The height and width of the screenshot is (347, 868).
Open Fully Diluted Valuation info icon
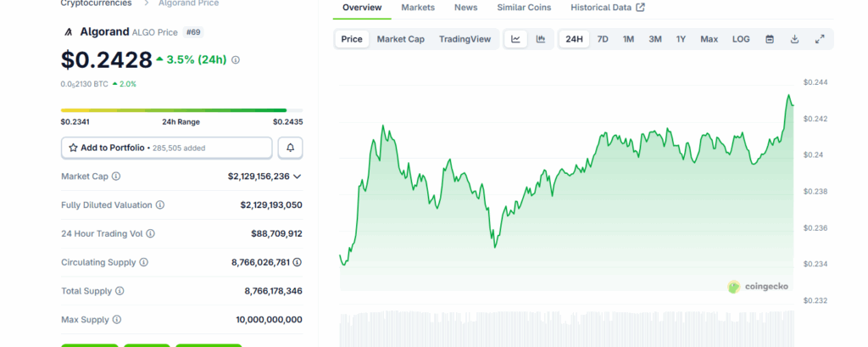pyautogui.click(x=160, y=205)
